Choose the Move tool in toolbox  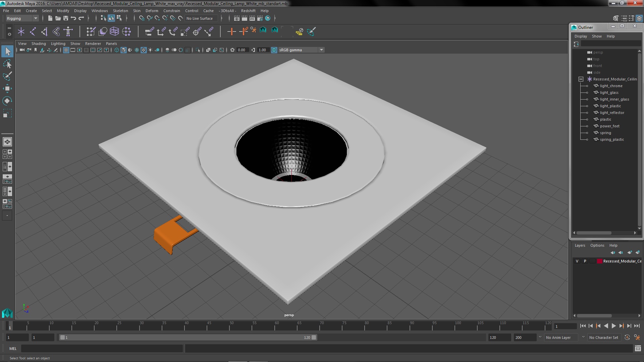click(7, 88)
